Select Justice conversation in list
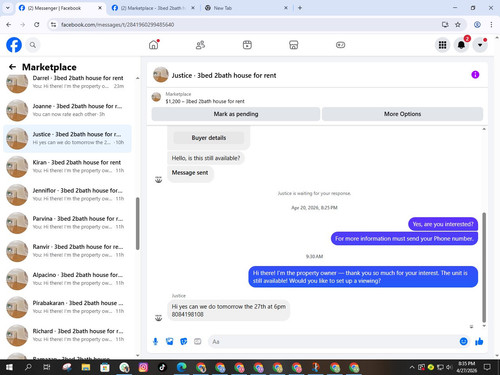 68,138
